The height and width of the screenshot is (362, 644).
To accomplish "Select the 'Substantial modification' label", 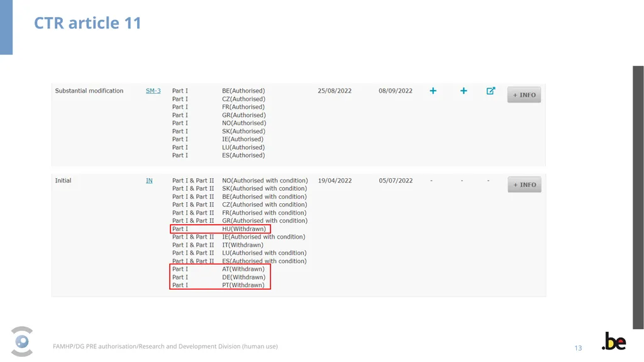I will click(89, 91).
